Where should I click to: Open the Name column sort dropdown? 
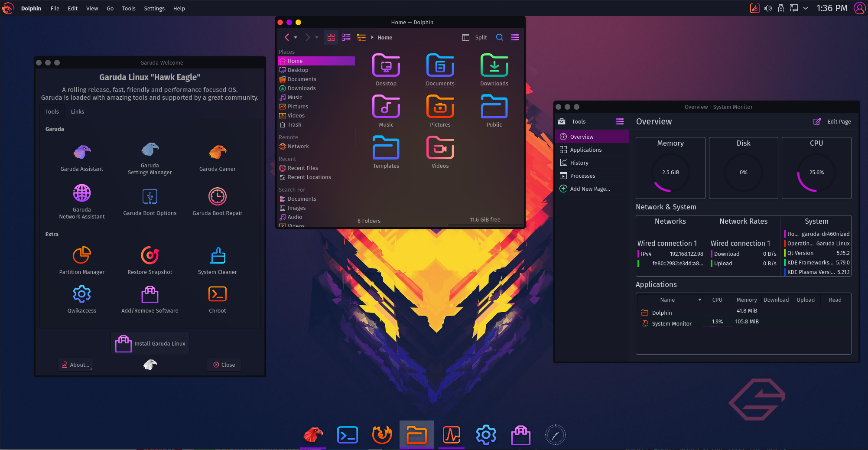coord(699,300)
